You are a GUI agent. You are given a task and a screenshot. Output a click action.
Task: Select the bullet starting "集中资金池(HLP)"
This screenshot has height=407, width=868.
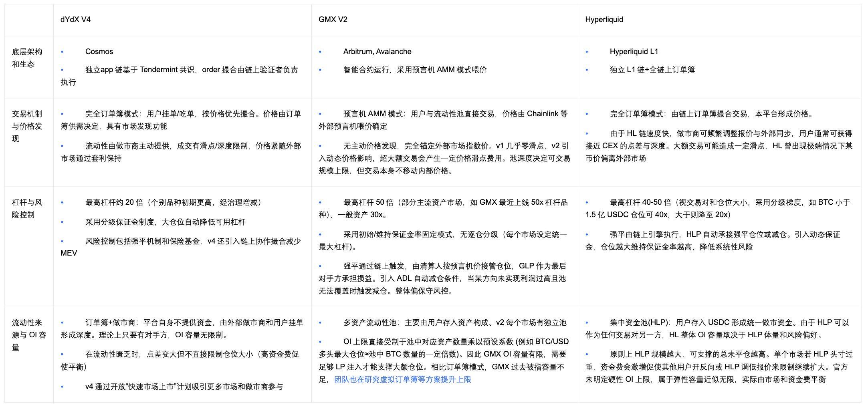coord(717,328)
